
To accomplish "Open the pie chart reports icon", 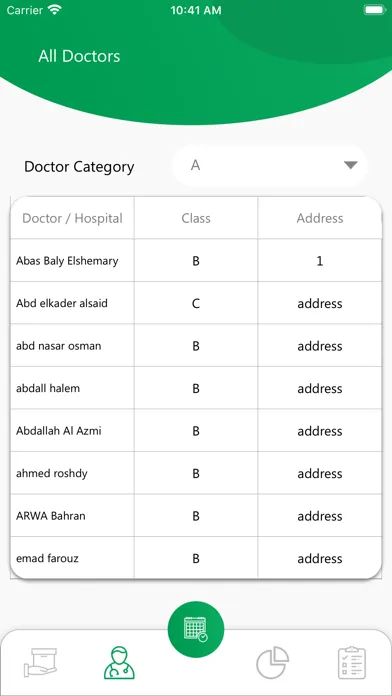I will click(x=273, y=662).
